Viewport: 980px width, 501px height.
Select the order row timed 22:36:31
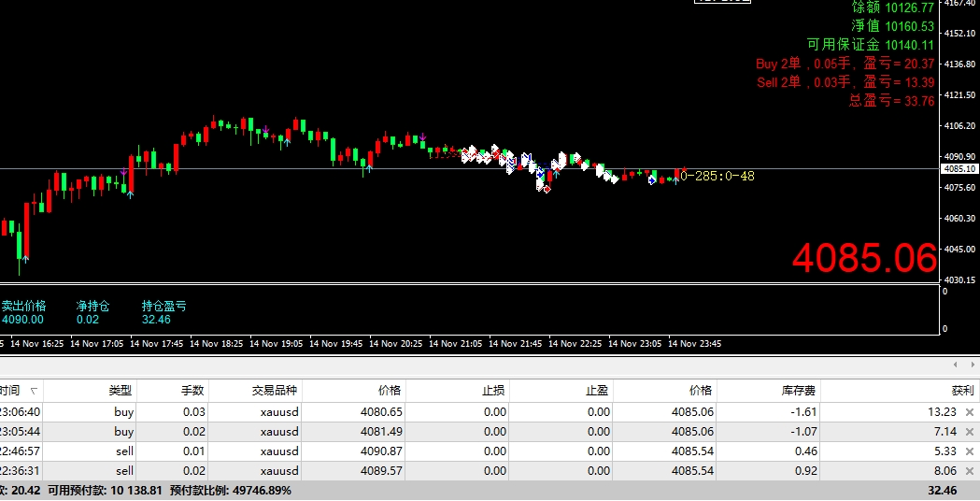(490, 471)
